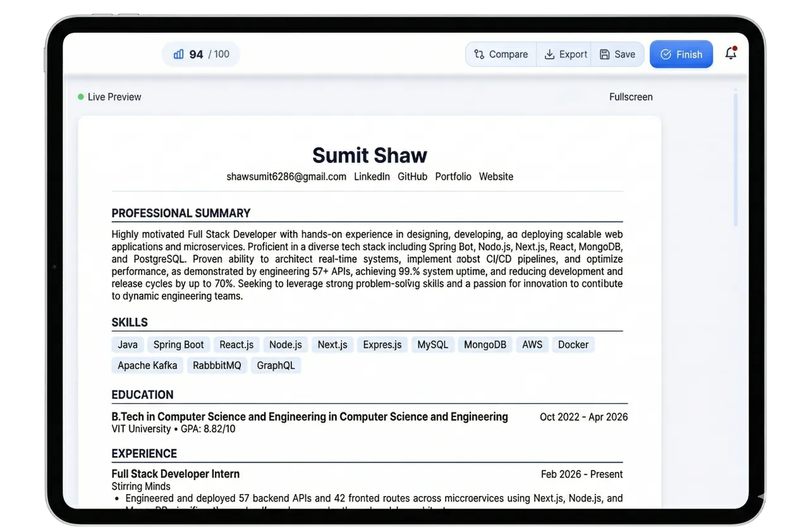
Task: Click the bar chart score icon
Action: (x=178, y=54)
